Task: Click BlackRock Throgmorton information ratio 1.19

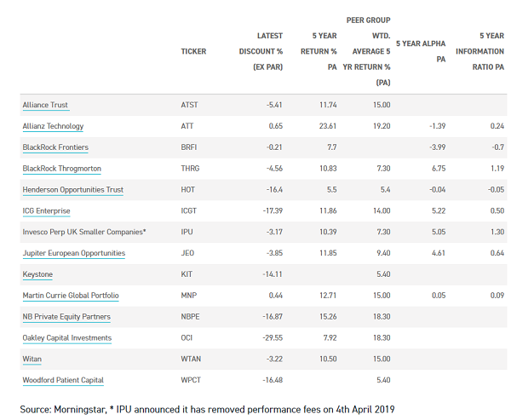Action: [x=497, y=169]
